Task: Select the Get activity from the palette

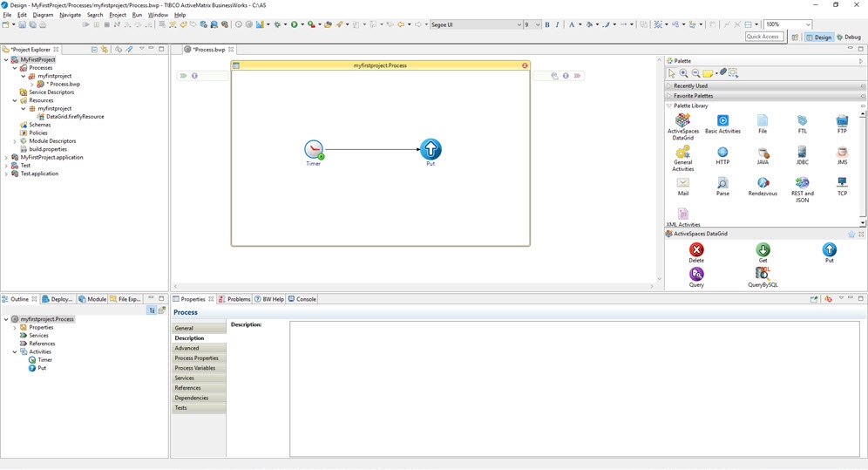Action: 763,250
